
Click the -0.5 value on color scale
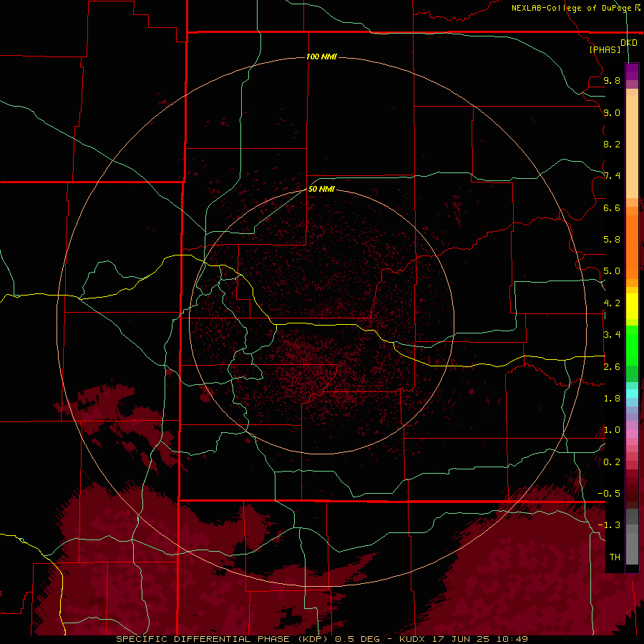[609, 494]
